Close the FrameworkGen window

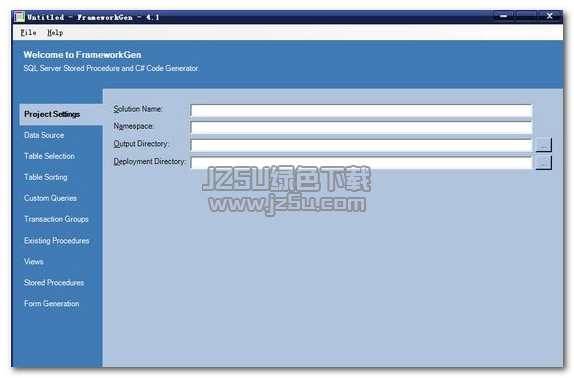tap(549, 16)
